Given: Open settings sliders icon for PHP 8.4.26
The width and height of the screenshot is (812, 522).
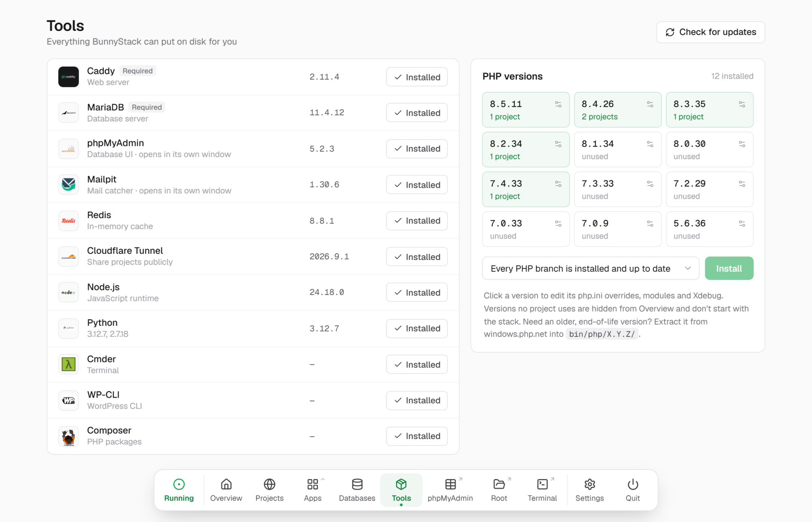Looking at the screenshot, I should click(650, 104).
